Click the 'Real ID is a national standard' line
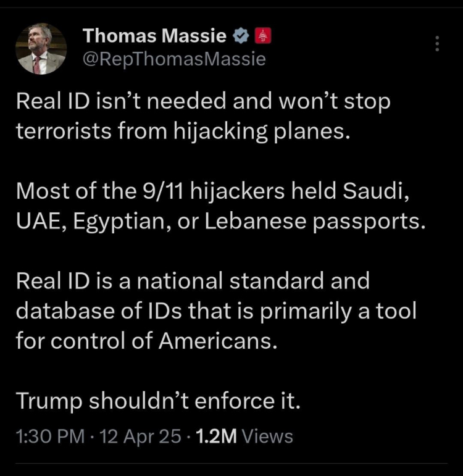Viewport: 463px width, 476px height. (x=193, y=281)
